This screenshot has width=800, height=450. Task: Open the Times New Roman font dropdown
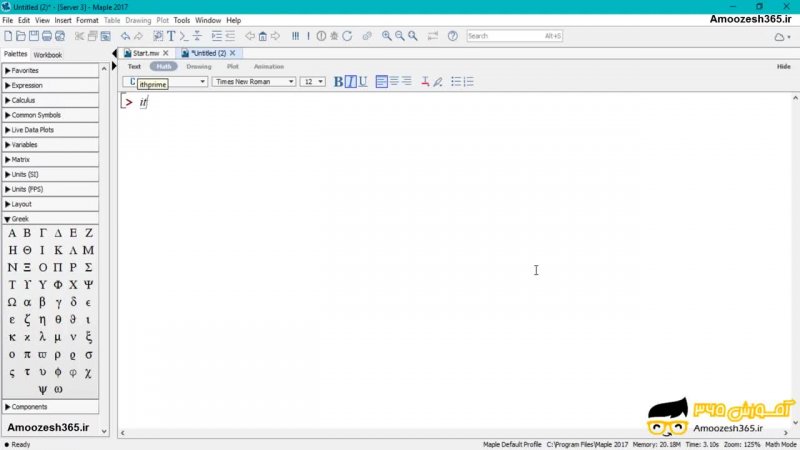pyautogui.click(x=254, y=82)
